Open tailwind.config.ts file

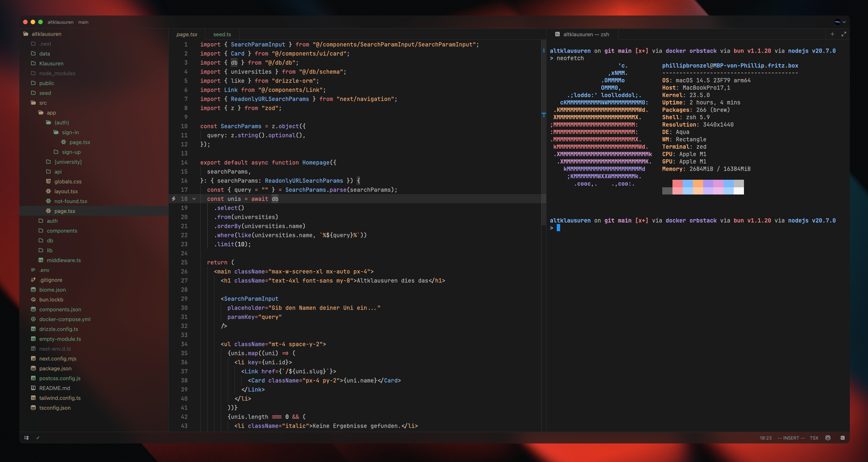94,398
